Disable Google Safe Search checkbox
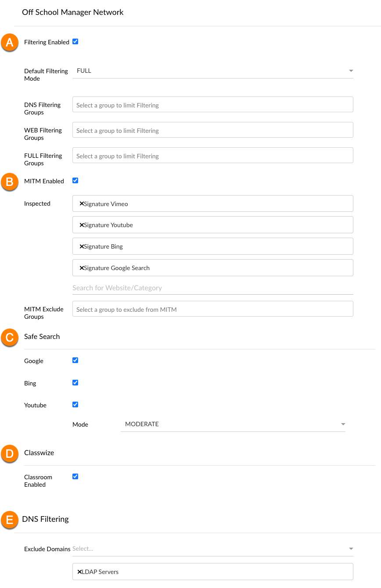 [x=75, y=360]
